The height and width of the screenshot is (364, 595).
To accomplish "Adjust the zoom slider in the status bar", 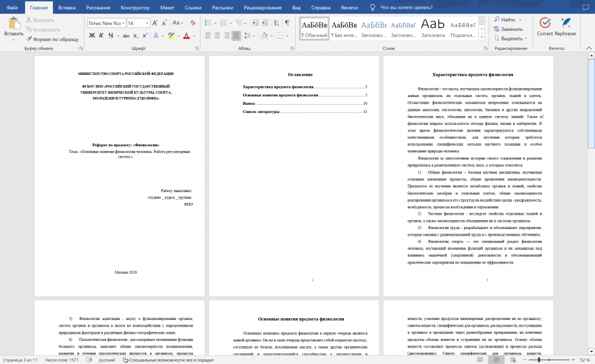I will [539, 360].
